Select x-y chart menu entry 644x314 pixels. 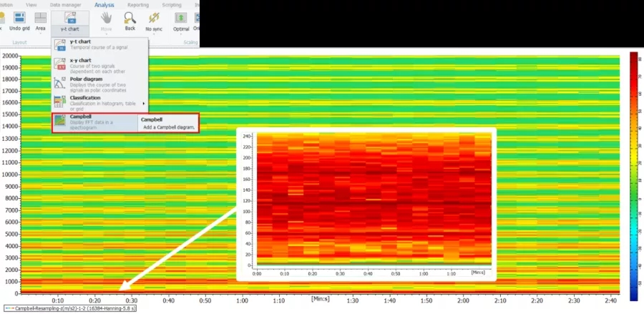click(99, 66)
